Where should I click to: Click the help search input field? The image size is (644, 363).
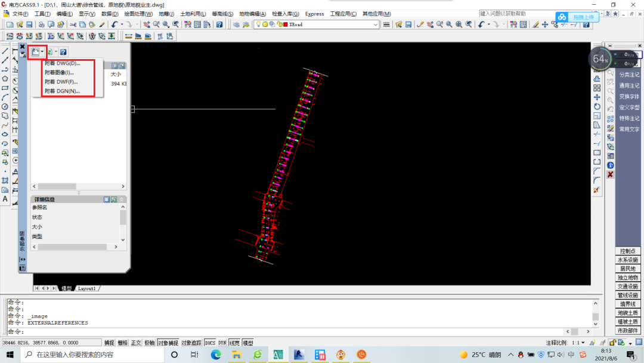coord(537,14)
